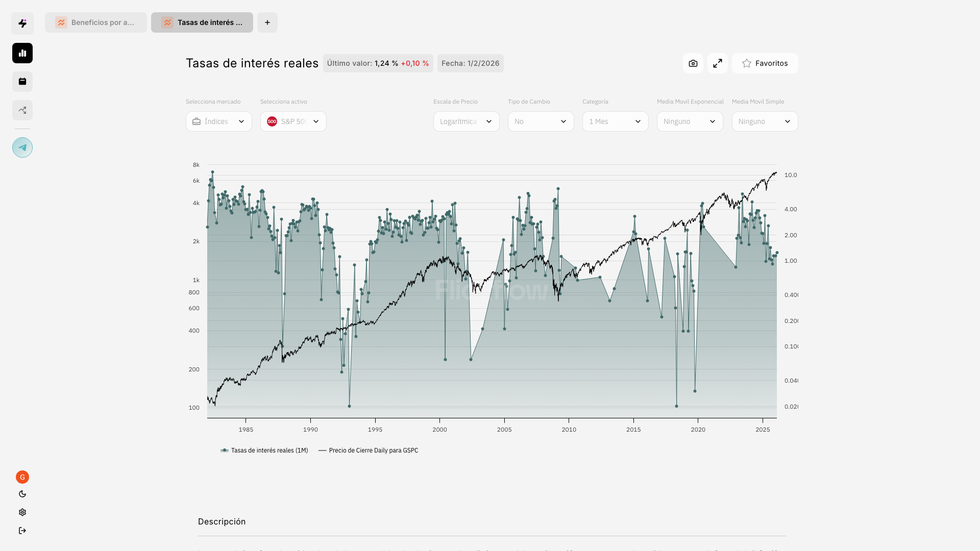Open the user avatar G
This screenshot has height=551, width=980.
point(22,477)
